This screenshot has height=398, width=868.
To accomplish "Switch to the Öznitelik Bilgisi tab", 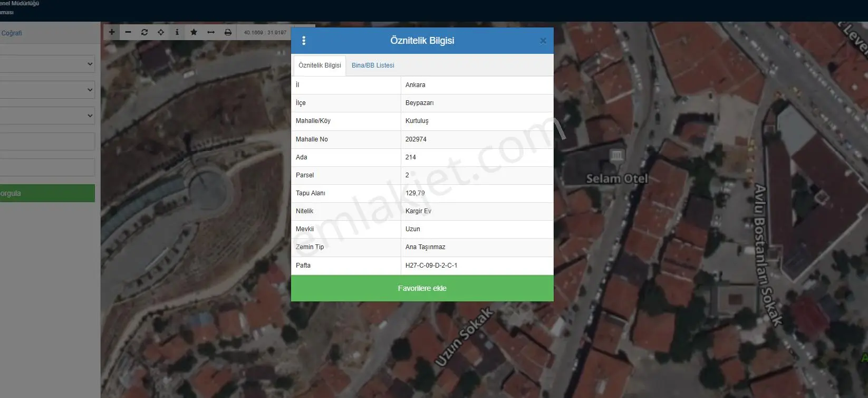I will [320, 65].
